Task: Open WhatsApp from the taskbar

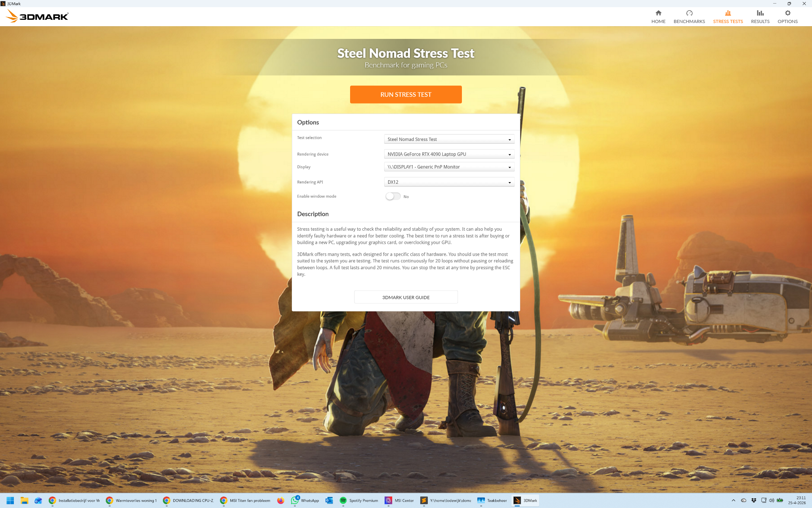Action: tap(305, 500)
